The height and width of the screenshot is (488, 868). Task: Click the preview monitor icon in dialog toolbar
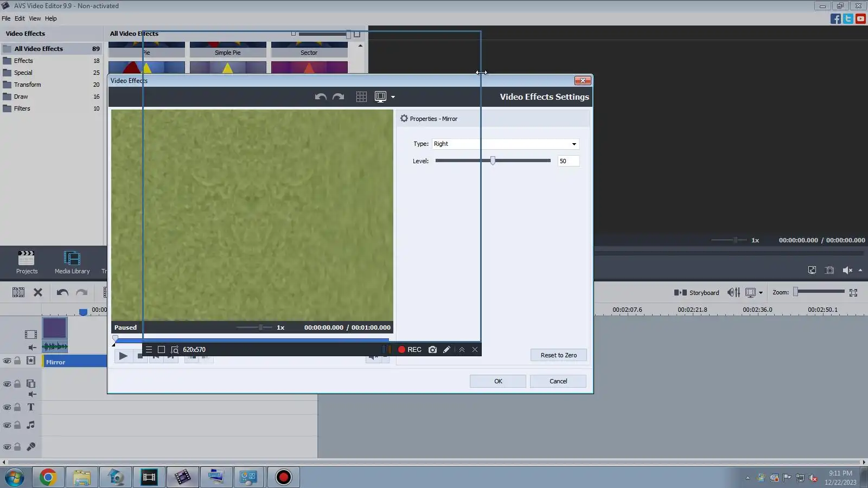click(x=380, y=97)
